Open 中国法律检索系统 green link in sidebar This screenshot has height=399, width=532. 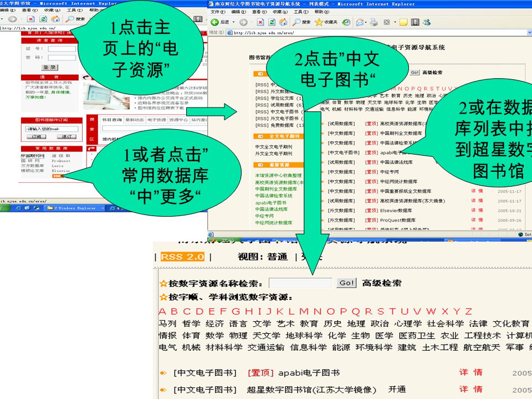click(x=274, y=196)
